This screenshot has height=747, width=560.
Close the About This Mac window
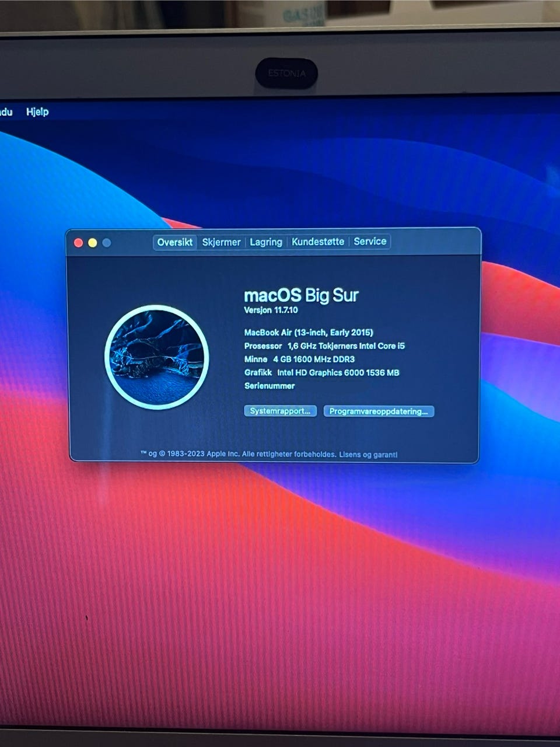tap(78, 243)
